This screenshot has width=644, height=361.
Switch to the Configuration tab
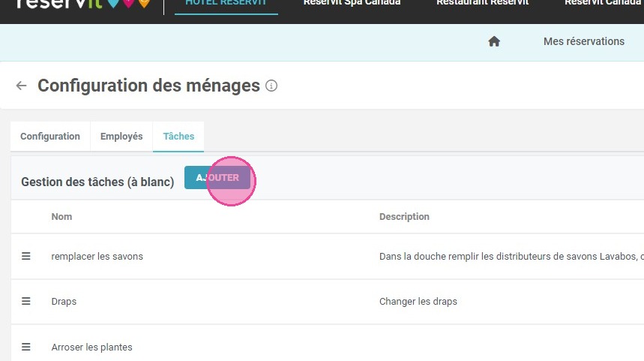click(50, 136)
